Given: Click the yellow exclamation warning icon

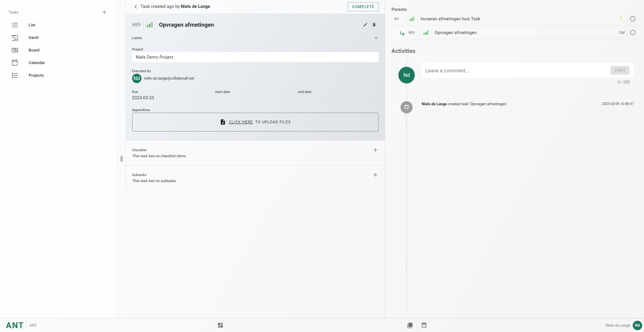Looking at the screenshot, I should (x=621, y=19).
